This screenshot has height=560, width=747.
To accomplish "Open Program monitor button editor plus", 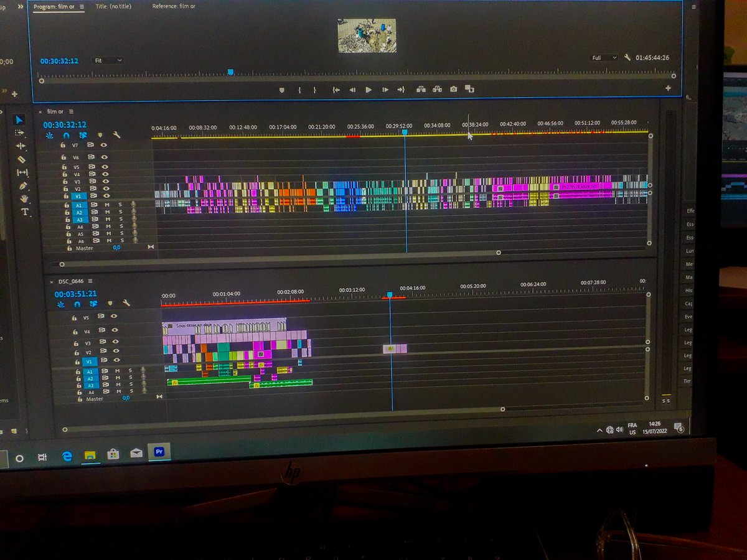I will [669, 88].
